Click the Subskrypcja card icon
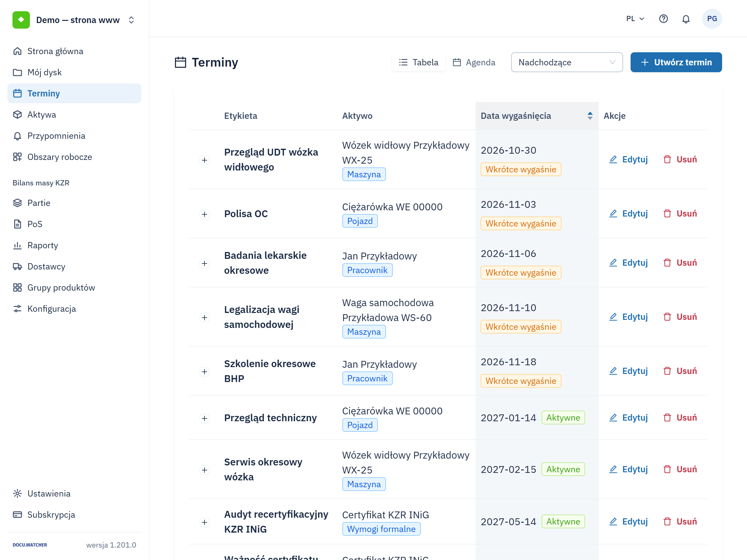The height and width of the screenshot is (560, 747). [17, 515]
